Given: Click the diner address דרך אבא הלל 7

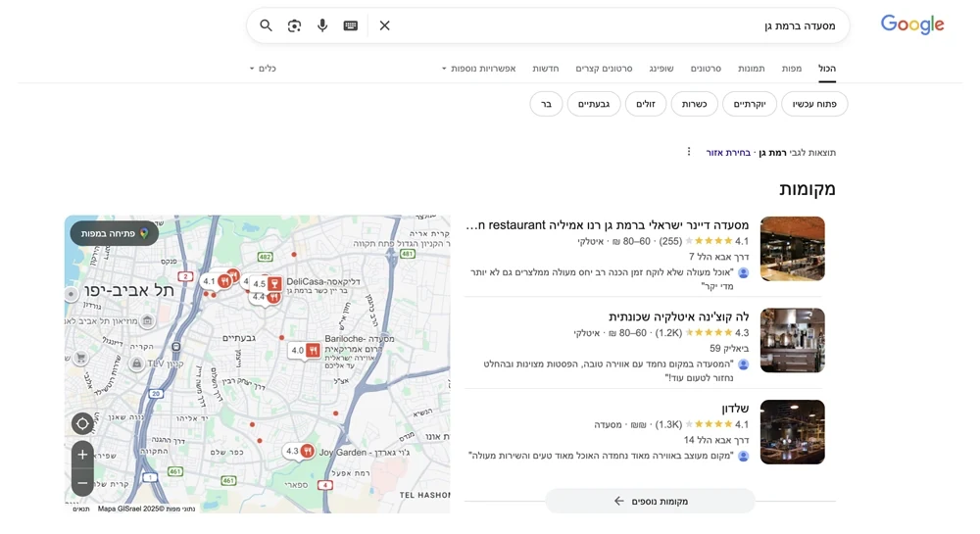Looking at the screenshot, I should [x=718, y=257].
